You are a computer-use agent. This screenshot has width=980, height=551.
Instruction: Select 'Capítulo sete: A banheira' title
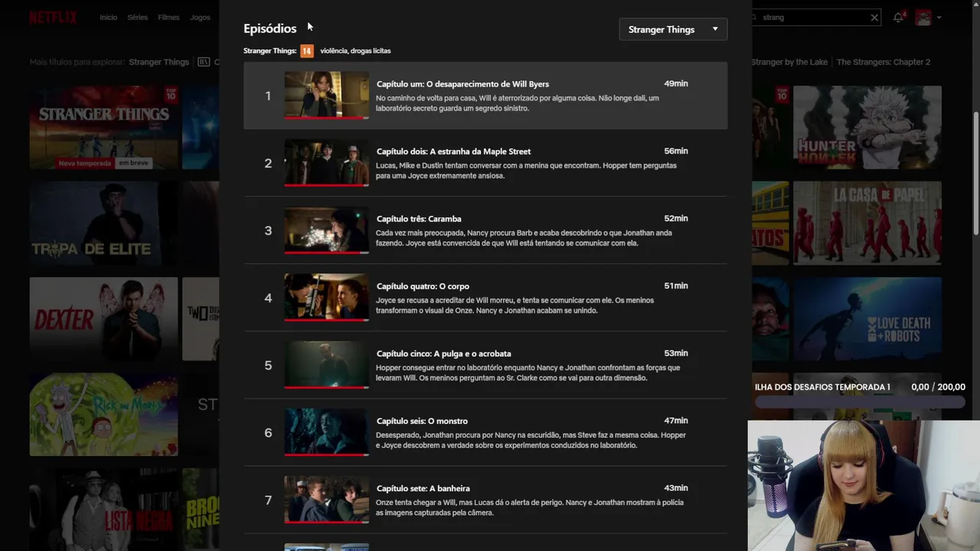423,488
